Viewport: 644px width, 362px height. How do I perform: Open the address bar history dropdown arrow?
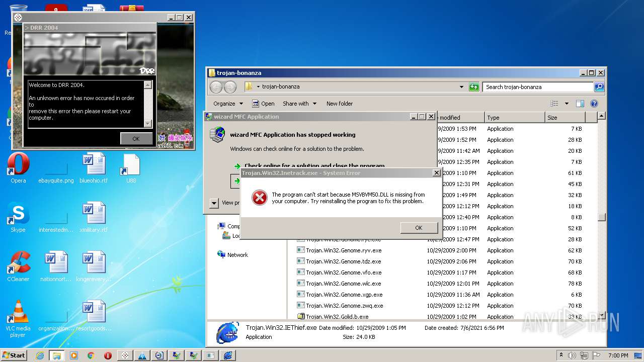coord(461,87)
